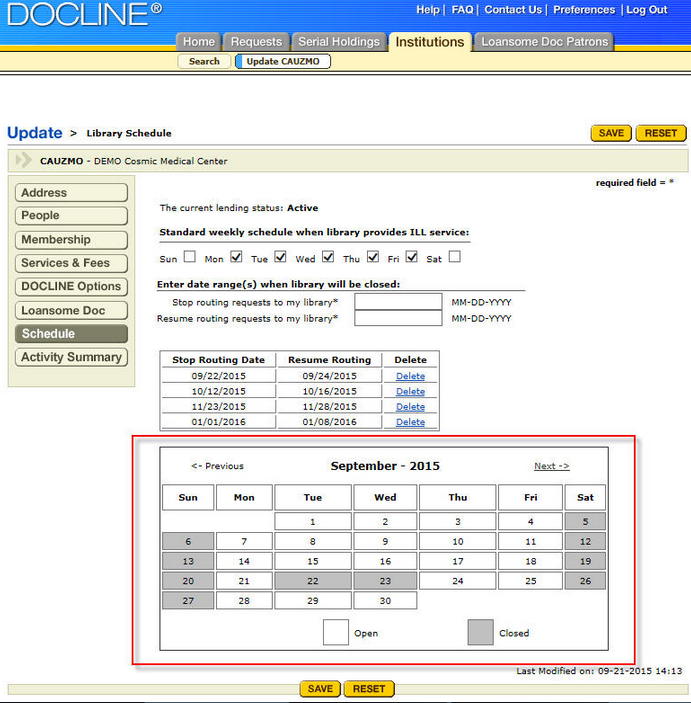Viewport: 691px width, 703px height.
Task: Select the Institutions tab
Action: (x=430, y=42)
